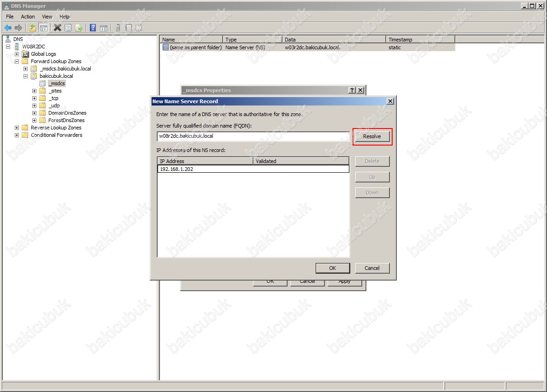Viewport: 547px width, 392px height.
Task: Click the New Server toolbar icon
Action: click(x=118, y=28)
